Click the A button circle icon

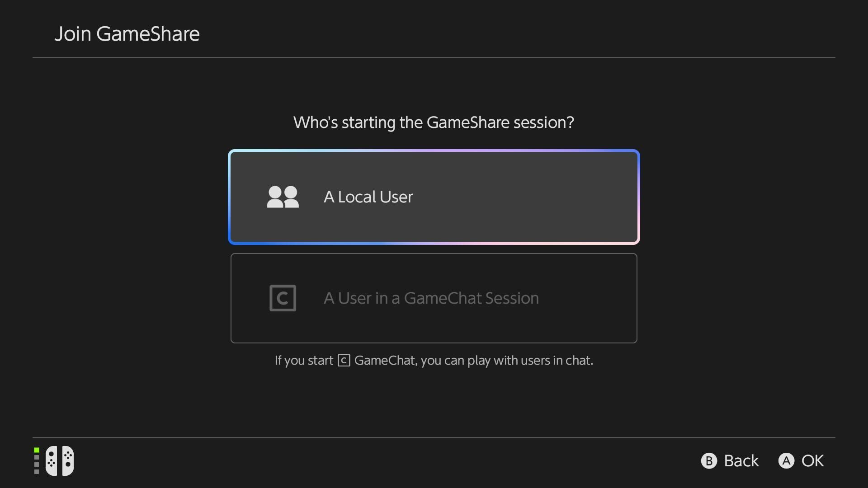[x=786, y=461]
